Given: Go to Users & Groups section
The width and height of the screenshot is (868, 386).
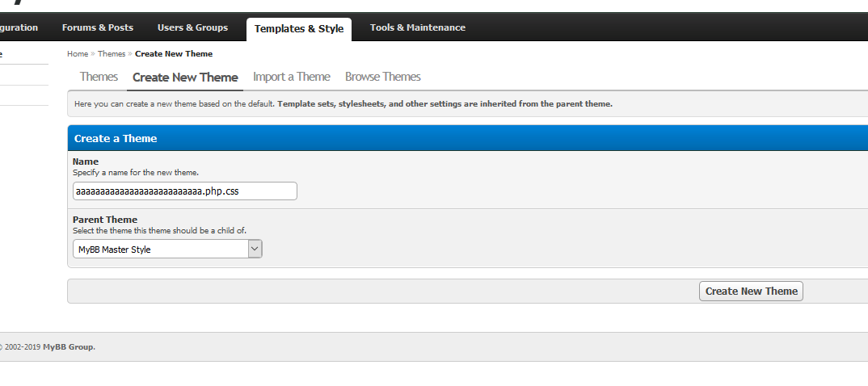Looking at the screenshot, I should pyautogui.click(x=192, y=27).
